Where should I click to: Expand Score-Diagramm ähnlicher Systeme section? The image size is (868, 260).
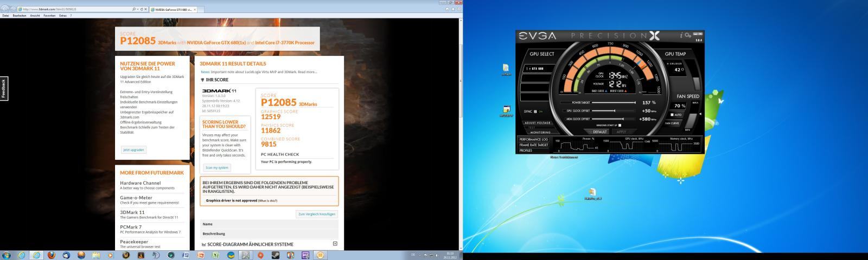[x=335, y=244]
